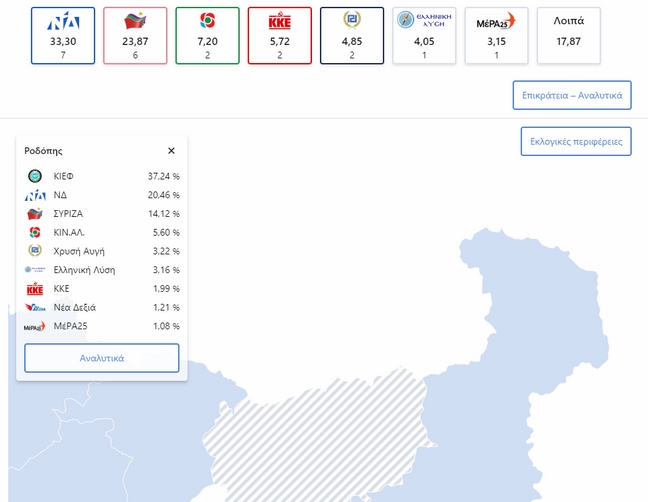Click the ΣΥΡΙΖΑ logo in the Ροδόπης list

coord(35,214)
